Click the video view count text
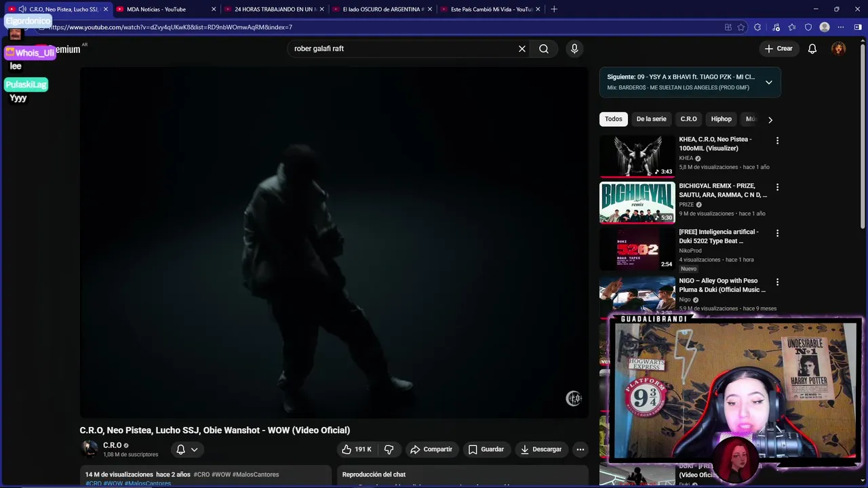The image size is (868, 488). coord(119,474)
